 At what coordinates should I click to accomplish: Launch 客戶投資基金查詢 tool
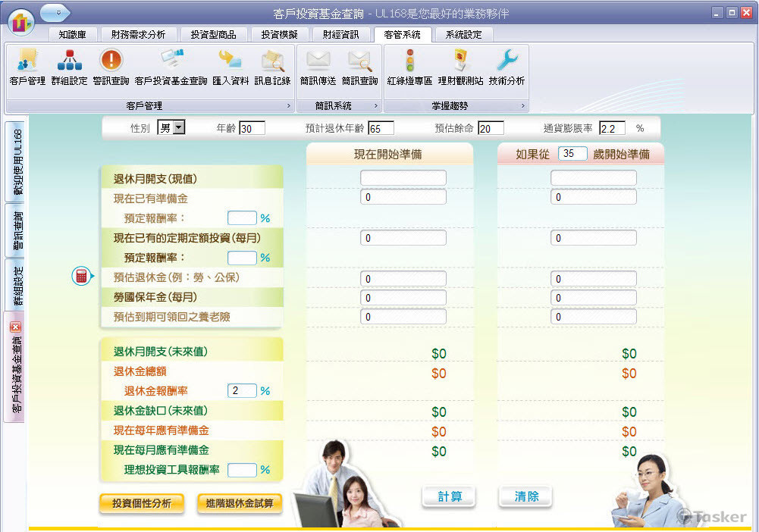point(173,67)
